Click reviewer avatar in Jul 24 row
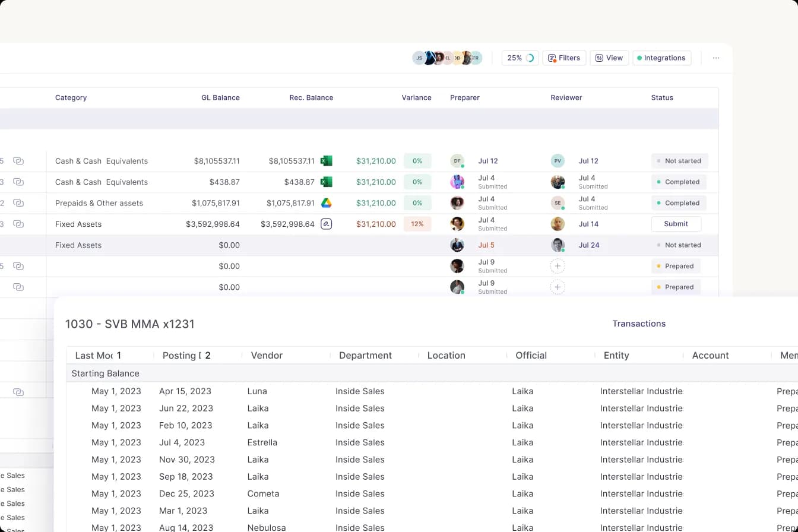This screenshot has height=532, width=798. point(558,245)
